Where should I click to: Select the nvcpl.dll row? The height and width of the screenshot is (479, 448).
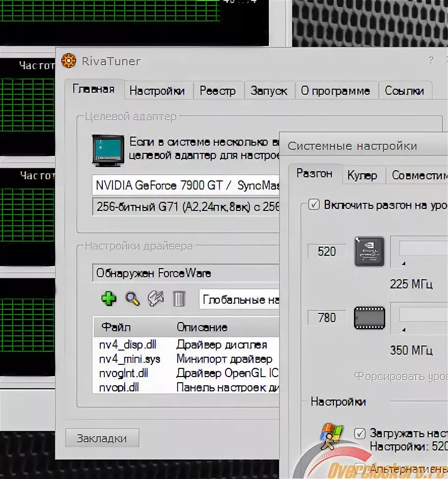pyautogui.click(x=186, y=387)
